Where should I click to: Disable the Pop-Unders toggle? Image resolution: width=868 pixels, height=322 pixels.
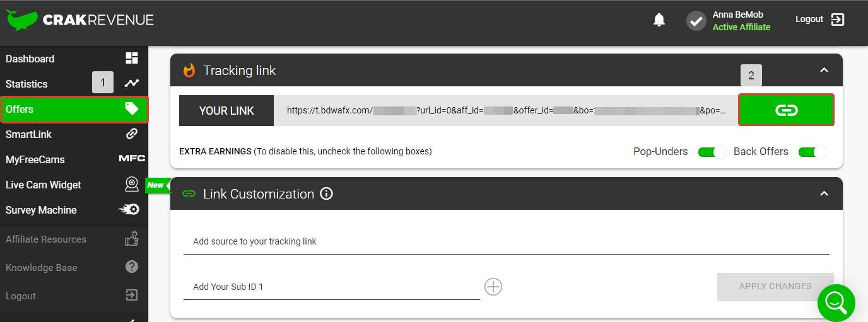[712, 152]
